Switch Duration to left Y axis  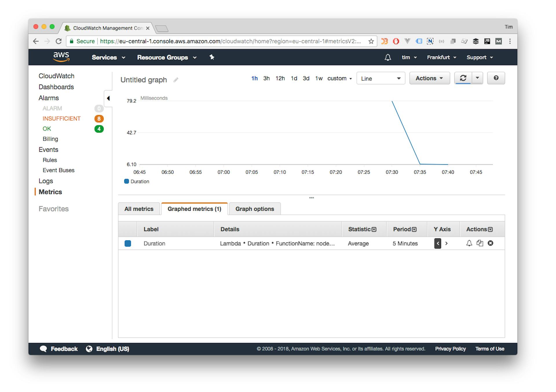click(438, 243)
